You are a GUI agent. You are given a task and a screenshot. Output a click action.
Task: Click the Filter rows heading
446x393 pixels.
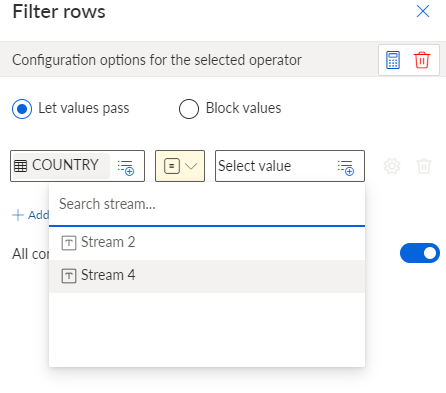(59, 12)
